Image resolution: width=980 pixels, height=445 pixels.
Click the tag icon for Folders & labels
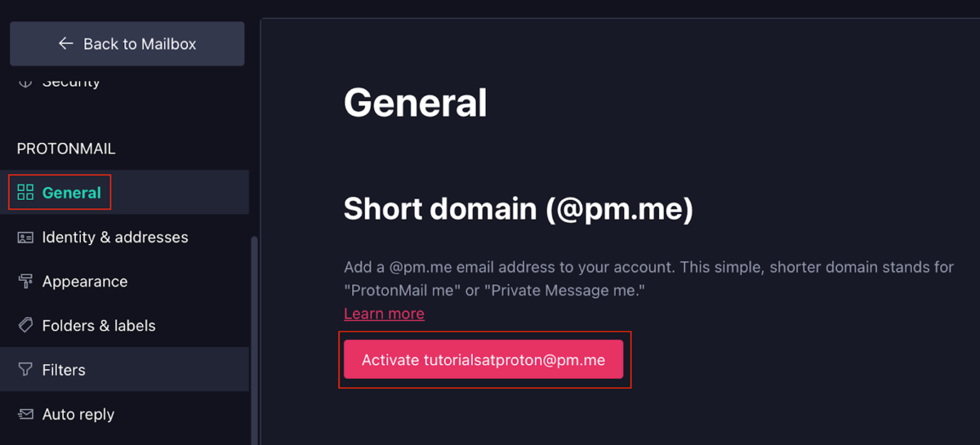coord(25,326)
